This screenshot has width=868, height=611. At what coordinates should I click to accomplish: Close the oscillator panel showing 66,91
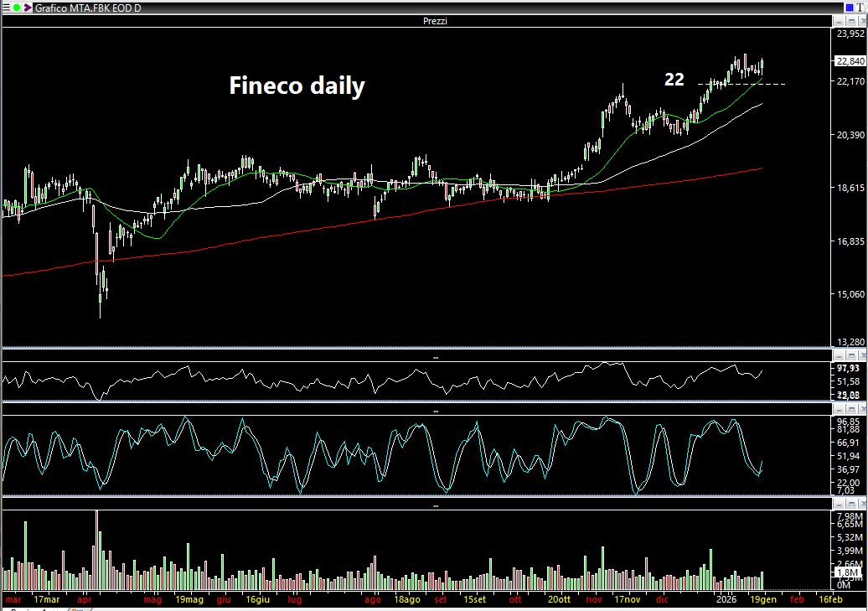pyautogui.click(x=862, y=409)
